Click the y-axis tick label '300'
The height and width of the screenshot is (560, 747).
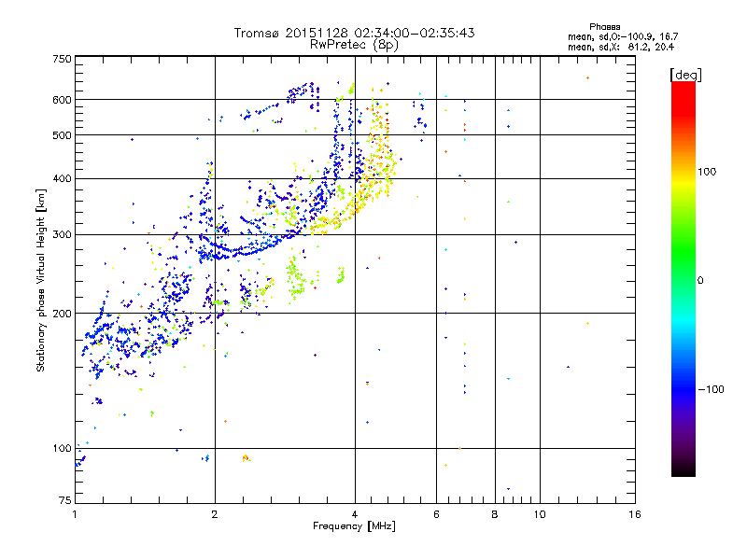62,234
